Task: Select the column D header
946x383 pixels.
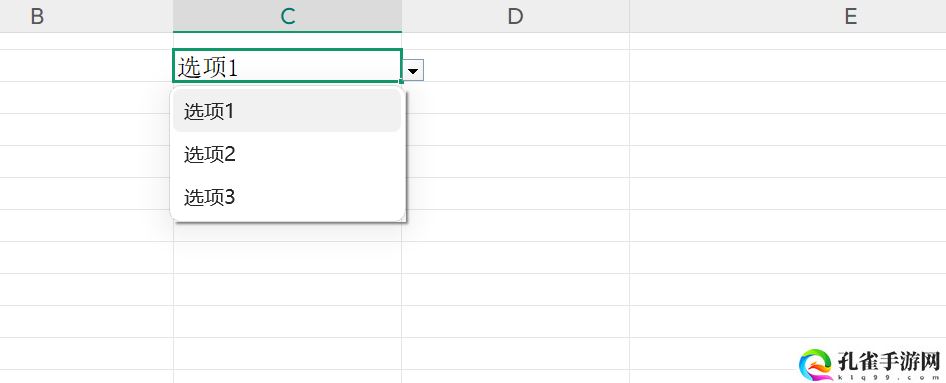Action: tap(516, 16)
